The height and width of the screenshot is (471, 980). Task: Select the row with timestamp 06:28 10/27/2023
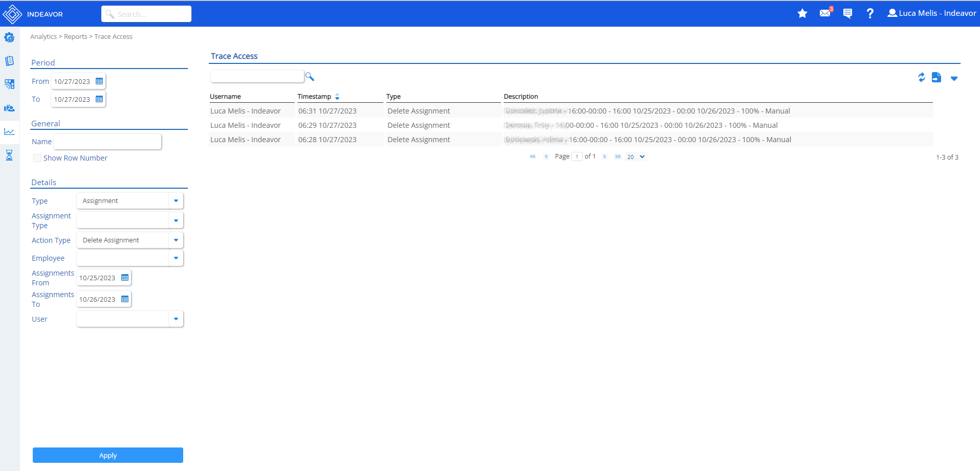click(571, 140)
